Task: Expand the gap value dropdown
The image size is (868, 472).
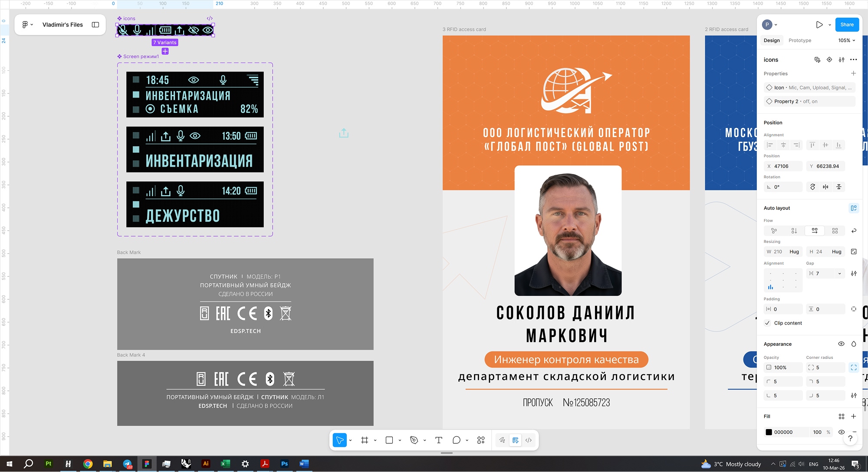Action: pos(839,274)
